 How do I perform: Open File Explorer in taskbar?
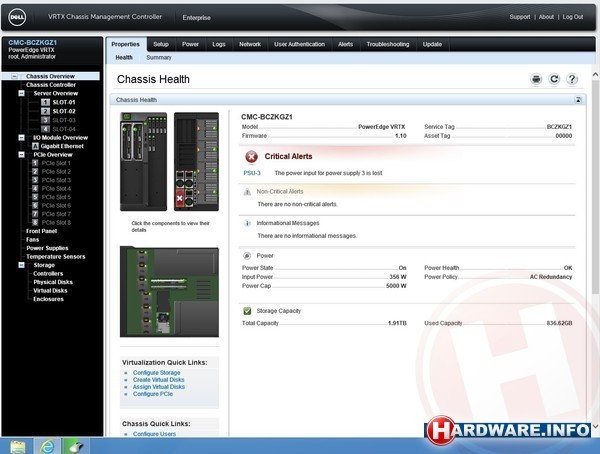[17, 447]
